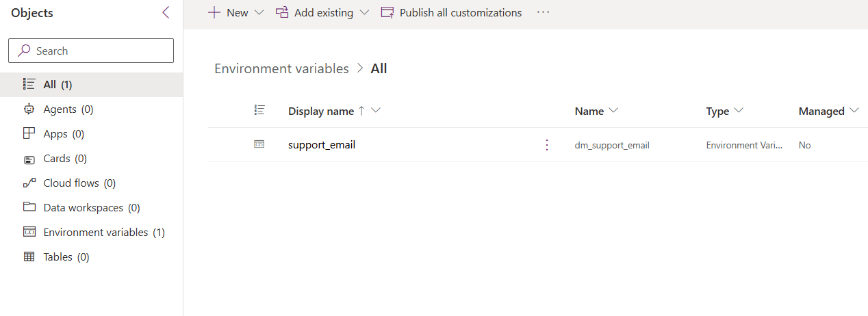Click the Apps grid icon

pyautogui.click(x=29, y=133)
